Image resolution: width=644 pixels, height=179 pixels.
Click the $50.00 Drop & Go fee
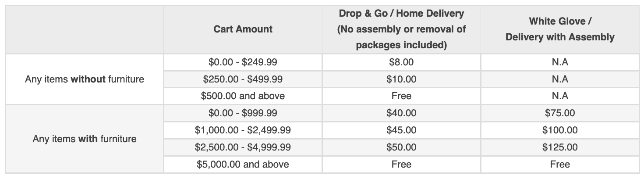(x=401, y=147)
